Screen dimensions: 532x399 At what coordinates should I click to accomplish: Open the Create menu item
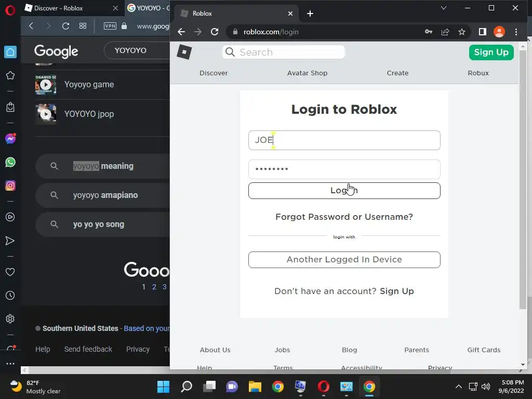pos(397,73)
